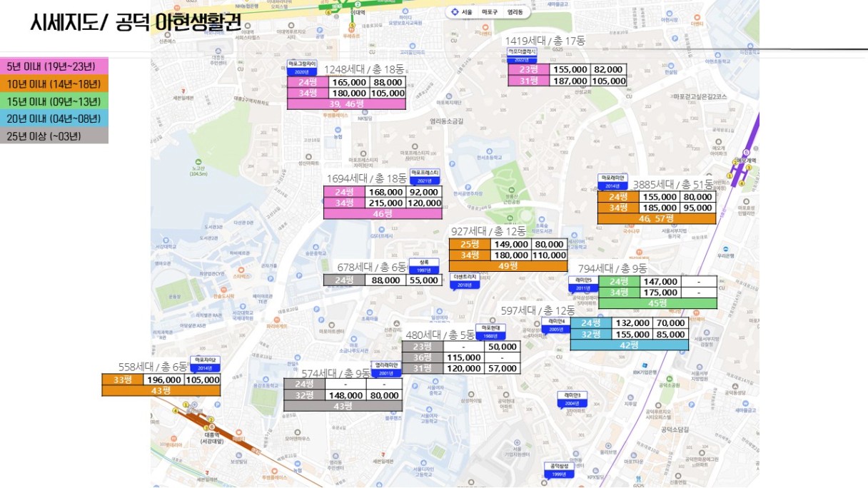
Task: Click the blue 20년 이내 legend swatch
Action: [54, 118]
